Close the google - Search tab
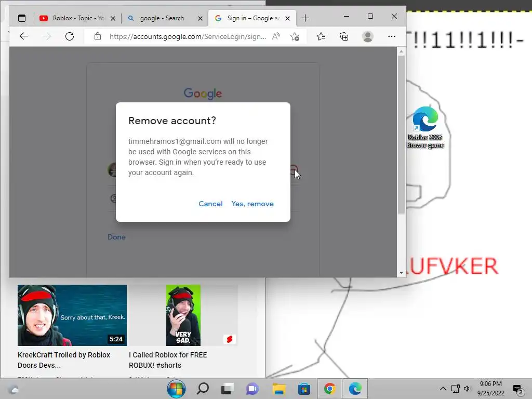 [200, 18]
